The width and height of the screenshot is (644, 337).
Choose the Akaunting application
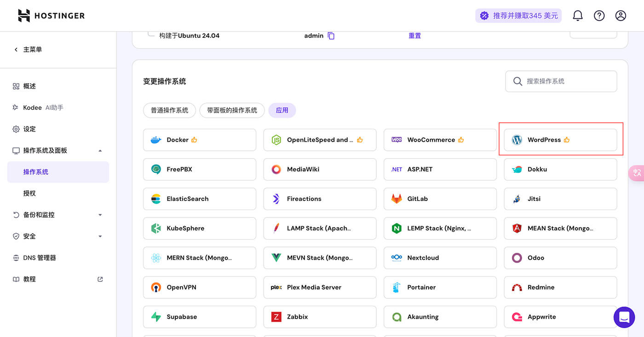tap(440, 317)
